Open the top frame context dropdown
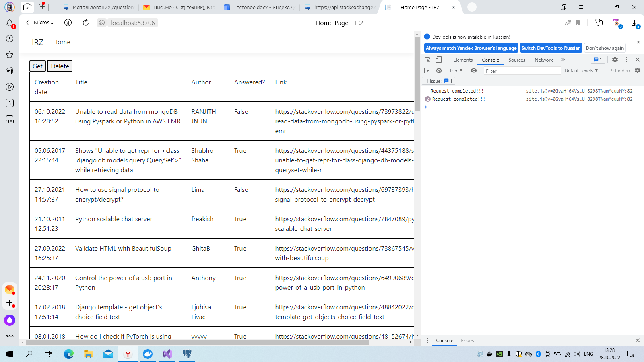The height and width of the screenshot is (362, 644). tap(455, 70)
